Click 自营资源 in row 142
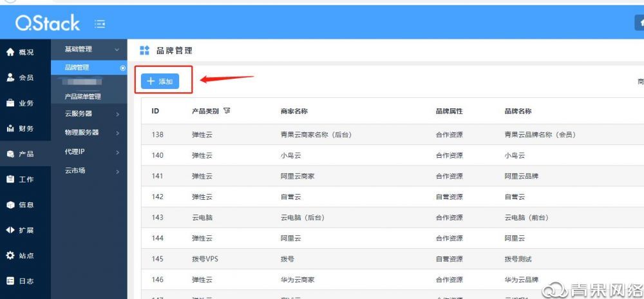This screenshot has width=644, height=299. (449, 197)
